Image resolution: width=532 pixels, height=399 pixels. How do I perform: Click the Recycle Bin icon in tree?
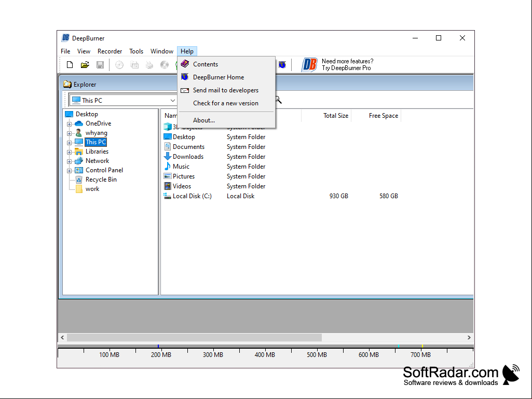pyautogui.click(x=79, y=180)
